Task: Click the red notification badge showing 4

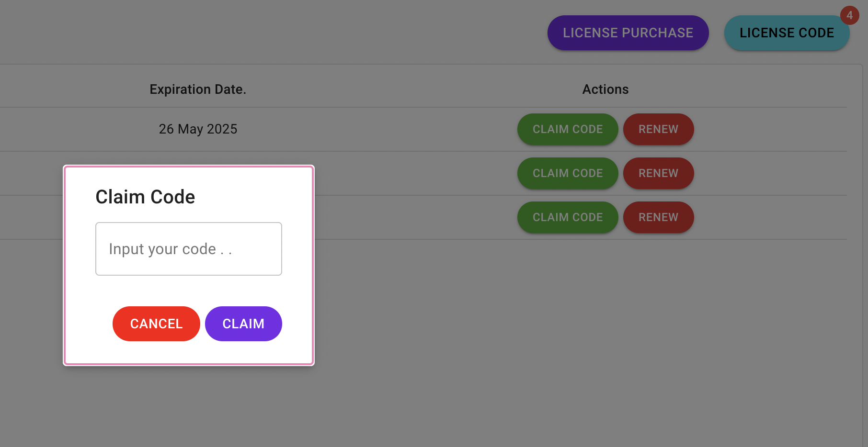Action: pos(849,15)
